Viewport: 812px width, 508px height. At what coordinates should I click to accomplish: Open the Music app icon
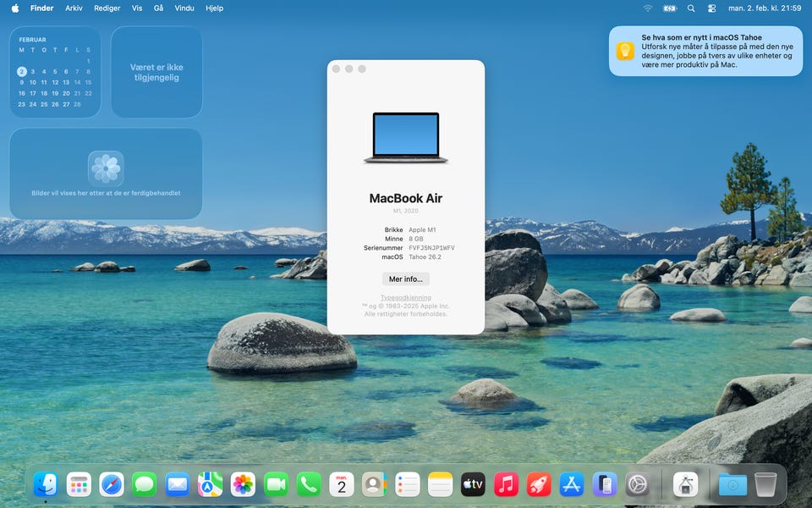(506, 484)
